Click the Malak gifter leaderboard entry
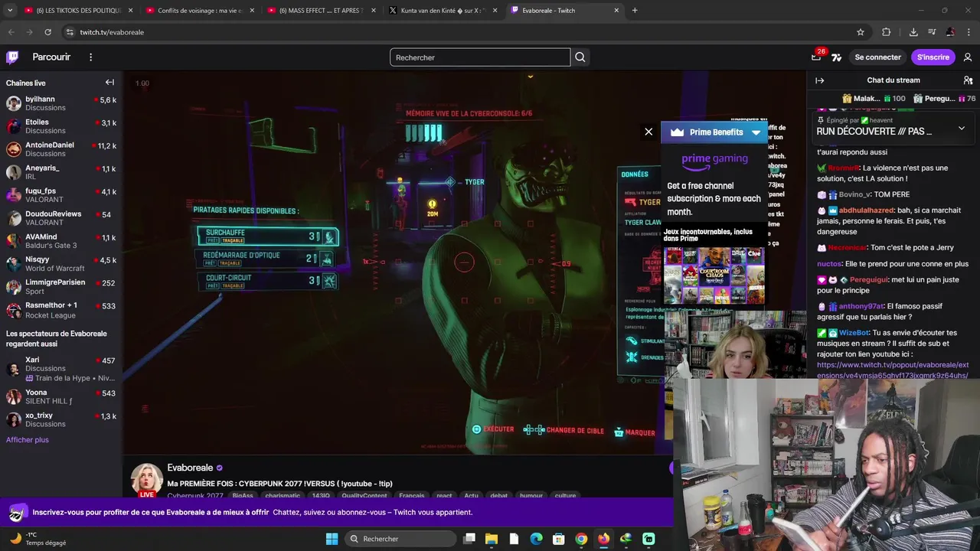This screenshot has width=980, height=551. (x=874, y=99)
